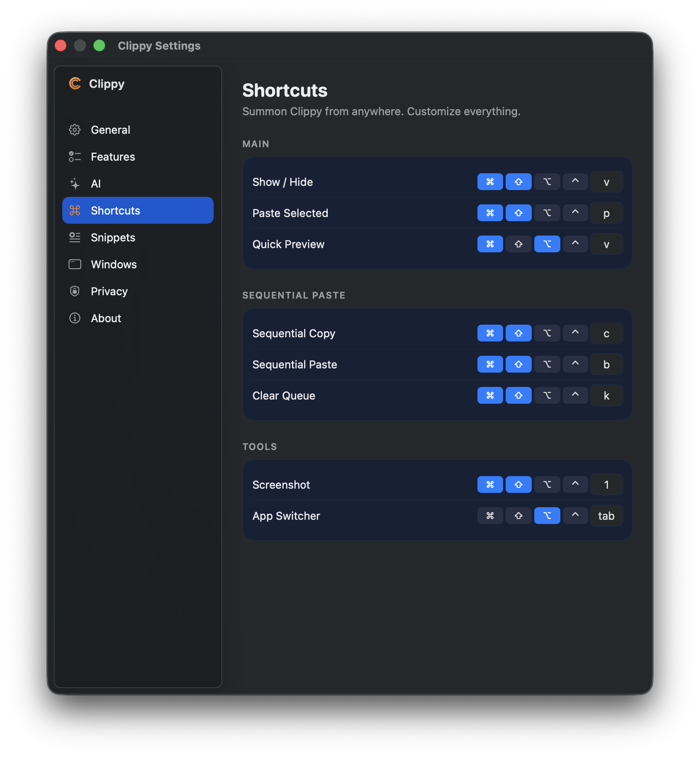Enable Shift modifier for Quick Preview
This screenshot has height=757, width=700.
click(x=519, y=244)
